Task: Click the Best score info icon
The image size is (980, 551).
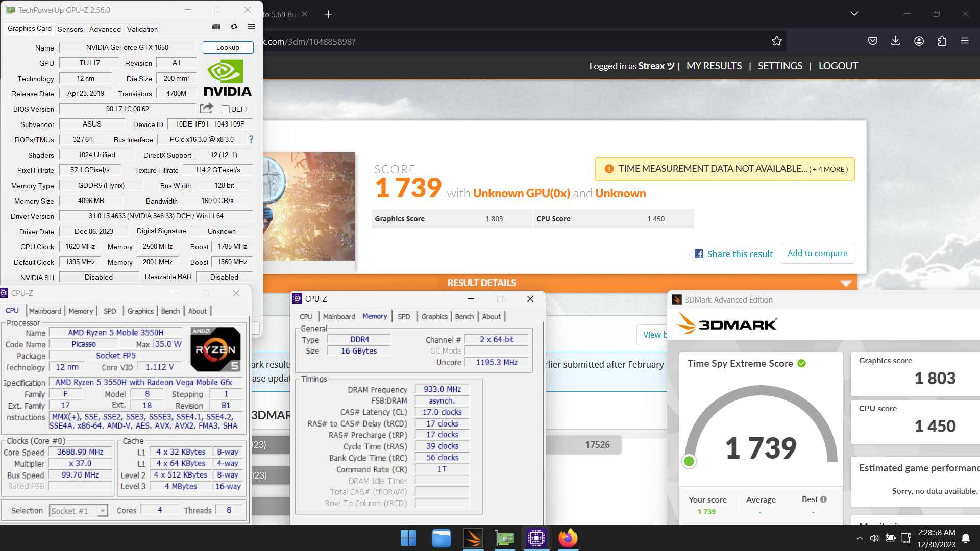Action: [x=823, y=499]
